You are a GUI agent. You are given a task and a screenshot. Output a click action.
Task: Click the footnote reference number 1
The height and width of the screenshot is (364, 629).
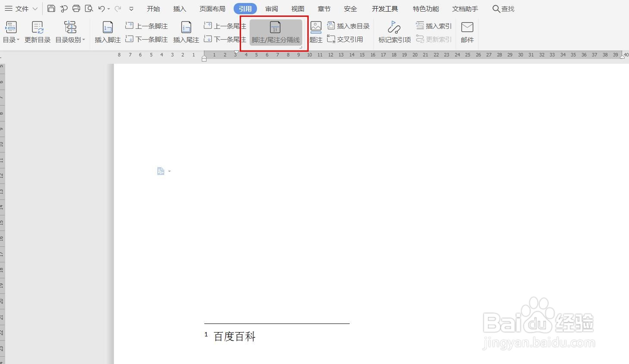[x=206, y=334]
